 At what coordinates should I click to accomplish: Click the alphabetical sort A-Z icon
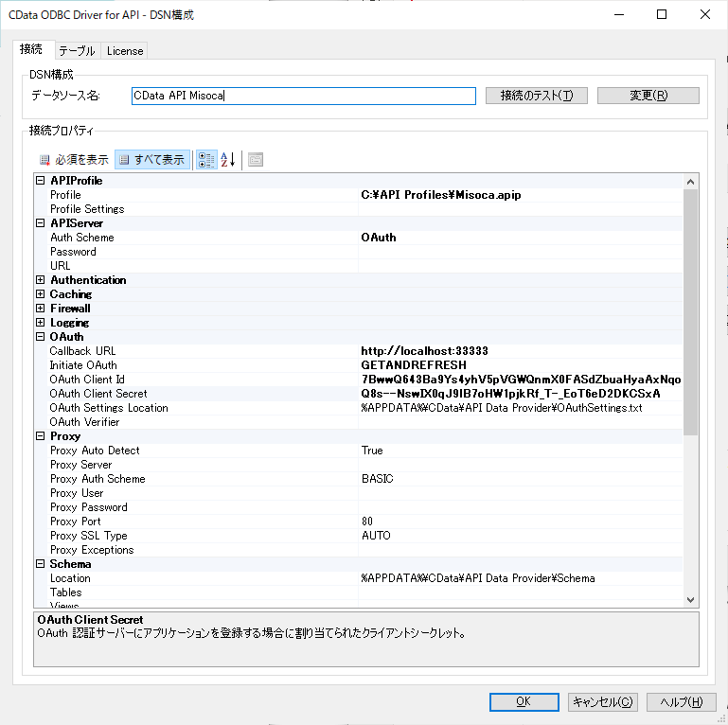coord(228,160)
